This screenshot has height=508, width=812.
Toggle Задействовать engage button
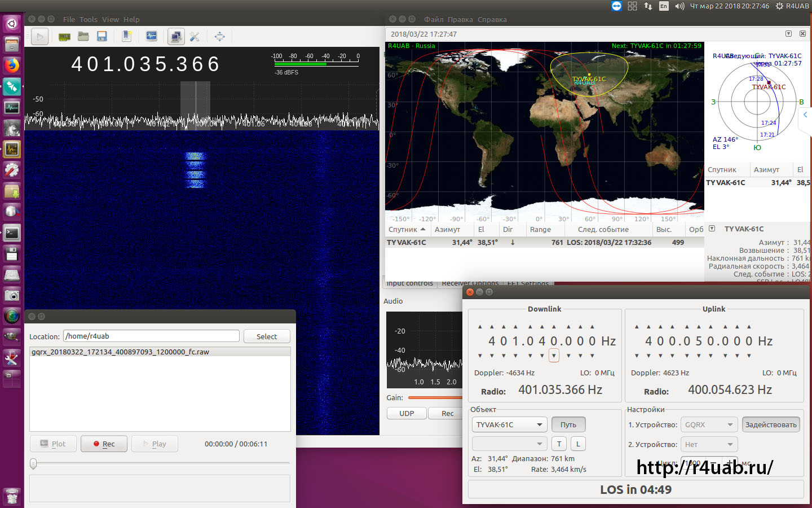coord(771,424)
